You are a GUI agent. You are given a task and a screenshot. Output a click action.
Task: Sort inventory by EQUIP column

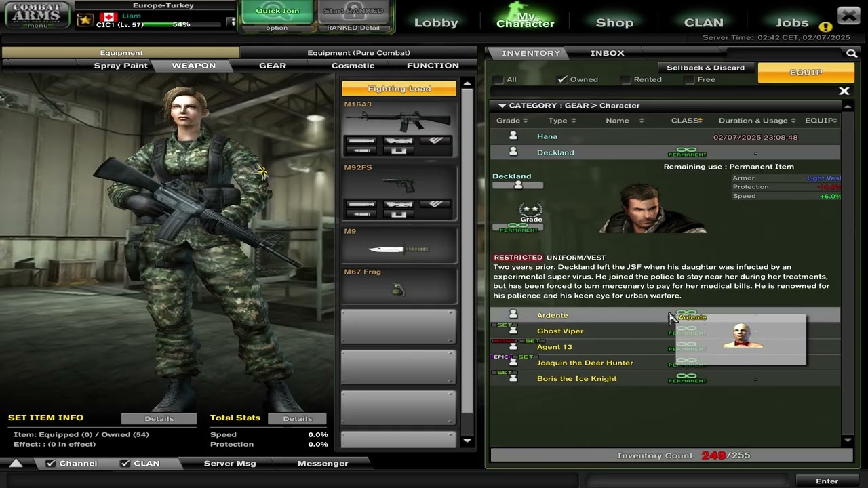[821, 121]
